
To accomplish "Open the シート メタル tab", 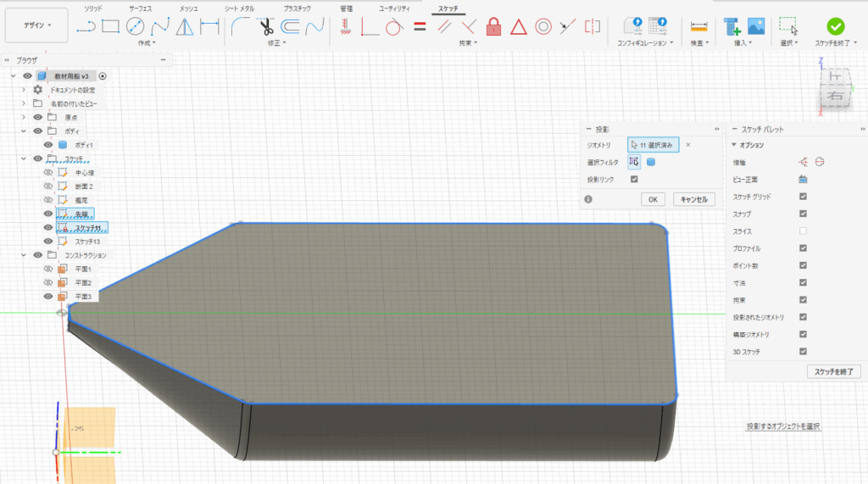I will 240,8.
